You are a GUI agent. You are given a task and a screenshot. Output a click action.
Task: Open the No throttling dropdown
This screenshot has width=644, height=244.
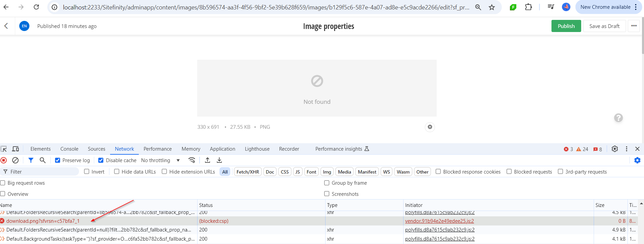[160, 160]
